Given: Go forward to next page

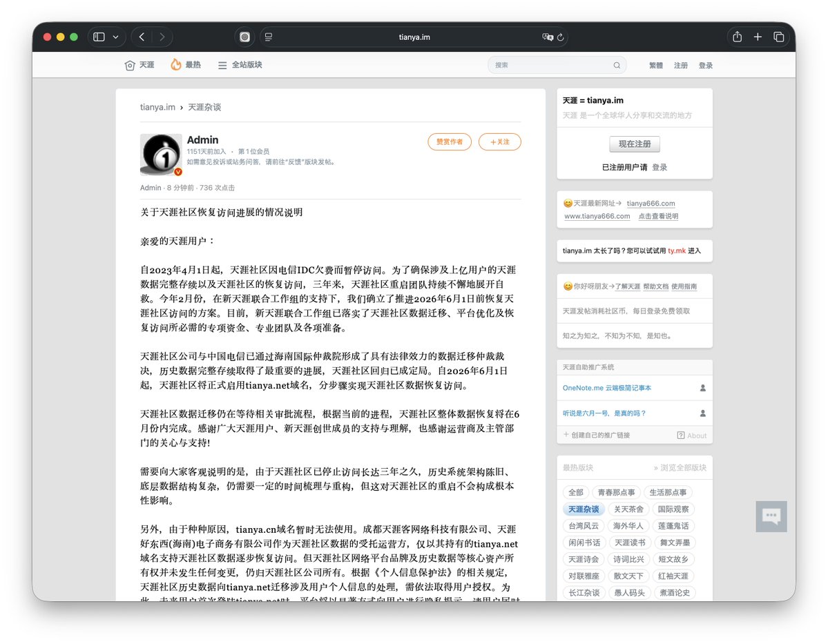Looking at the screenshot, I should [162, 37].
